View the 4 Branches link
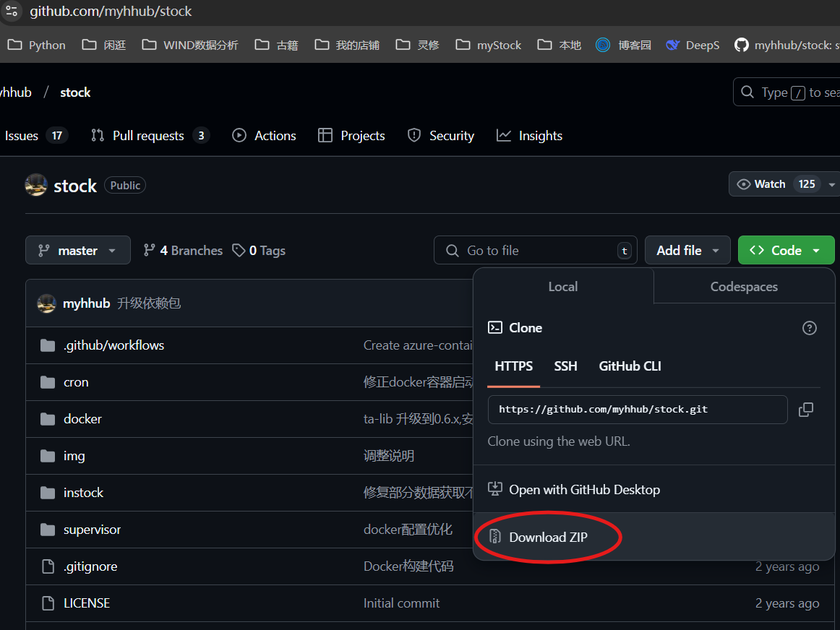Image resolution: width=840 pixels, height=630 pixels. pos(183,251)
